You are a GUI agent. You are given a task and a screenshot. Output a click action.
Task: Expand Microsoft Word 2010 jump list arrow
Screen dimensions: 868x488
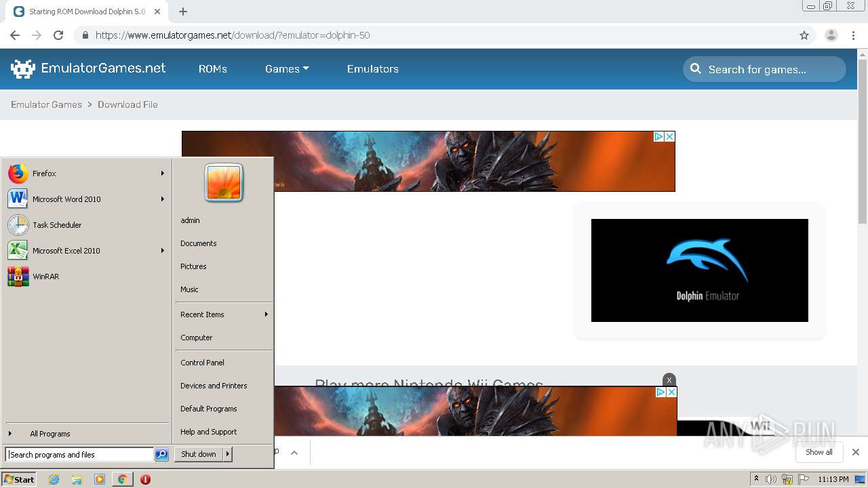163,199
